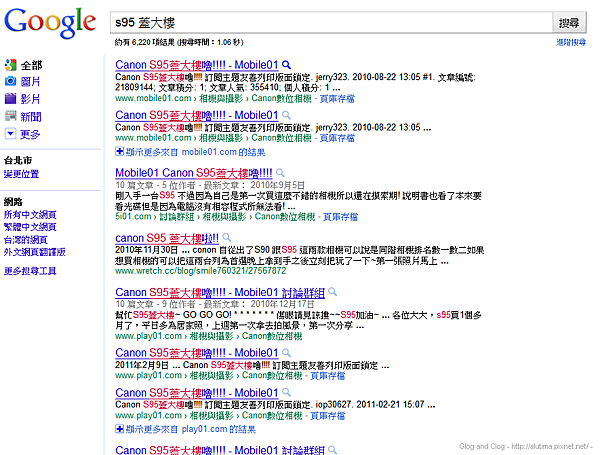
Task: Click plus icon before 顯示更多來自 mobile01.com
Action: (119, 152)
